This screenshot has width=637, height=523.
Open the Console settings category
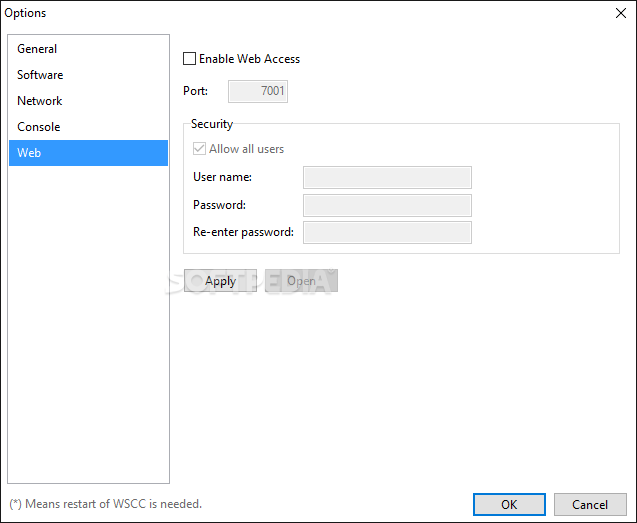point(88,127)
